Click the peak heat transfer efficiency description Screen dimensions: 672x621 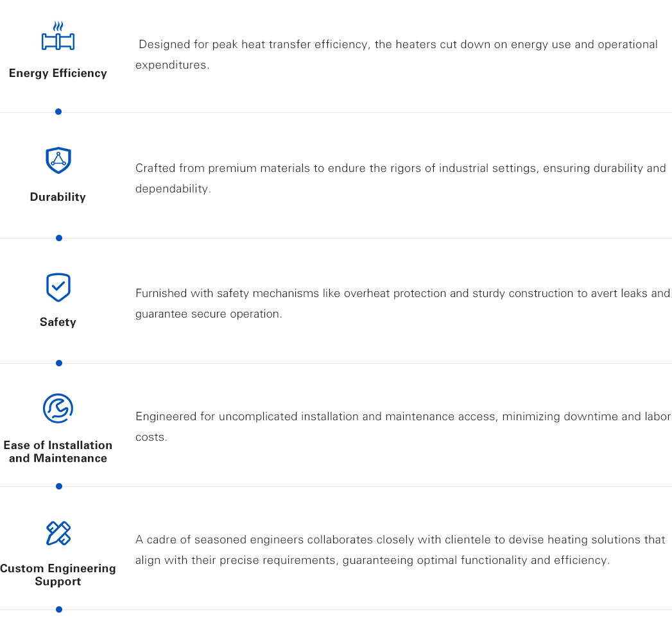pyautogui.click(x=396, y=55)
